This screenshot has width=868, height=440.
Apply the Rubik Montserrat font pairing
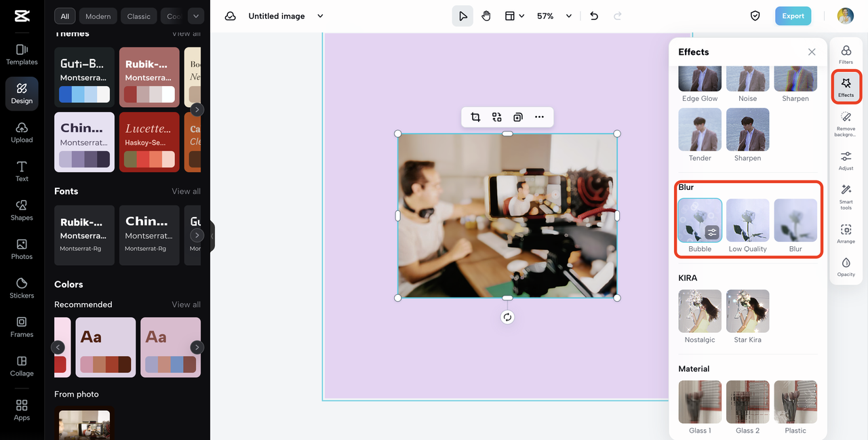point(84,235)
